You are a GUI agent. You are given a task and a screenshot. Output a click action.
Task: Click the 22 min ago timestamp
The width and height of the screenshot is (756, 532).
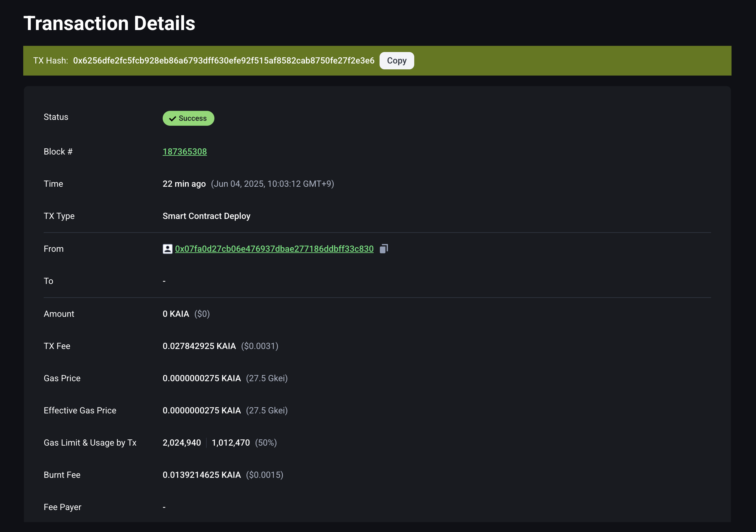(184, 184)
